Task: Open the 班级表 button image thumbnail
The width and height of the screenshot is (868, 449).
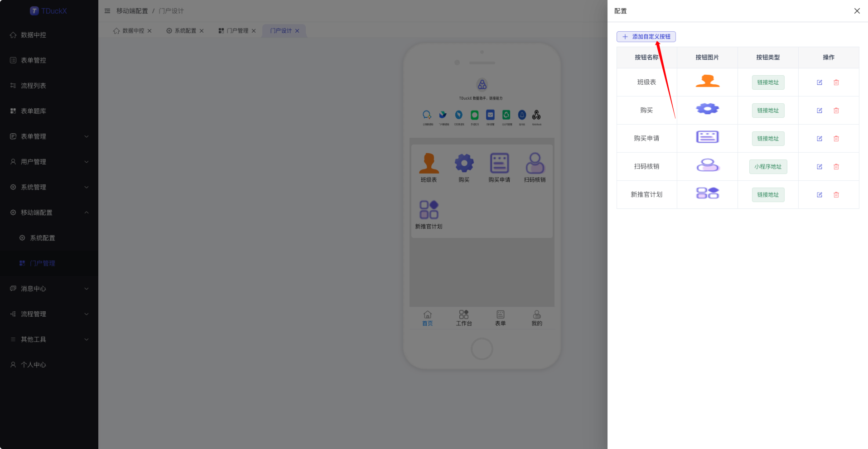Action: (x=707, y=82)
